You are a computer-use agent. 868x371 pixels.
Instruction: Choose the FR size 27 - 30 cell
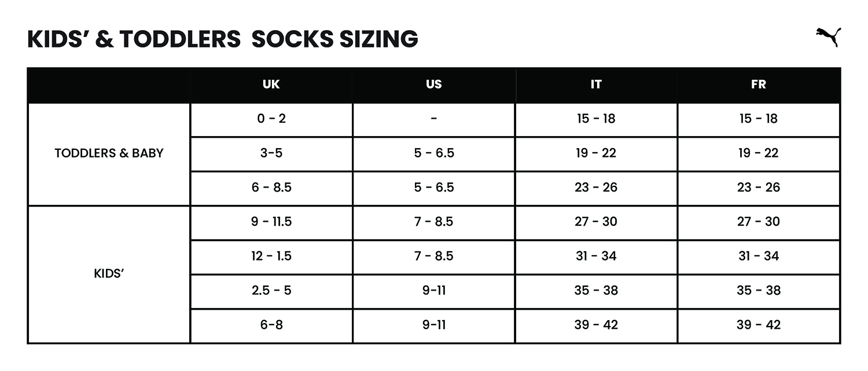coord(759,222)
